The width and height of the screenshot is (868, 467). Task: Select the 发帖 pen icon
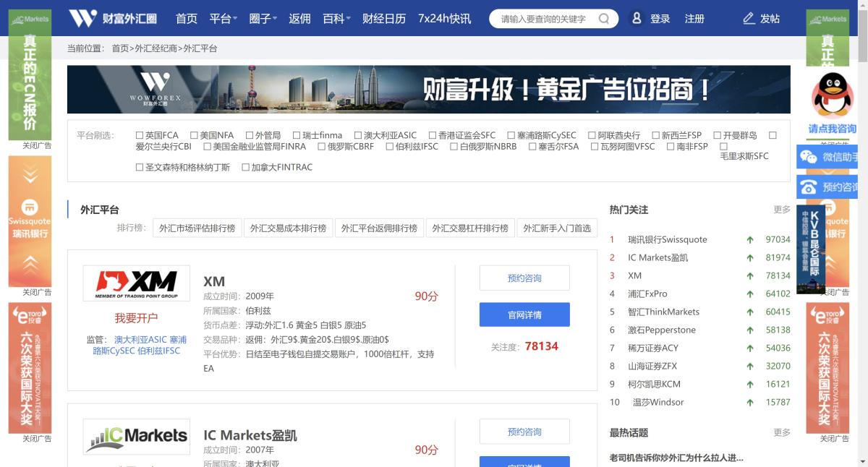(748, 19)
